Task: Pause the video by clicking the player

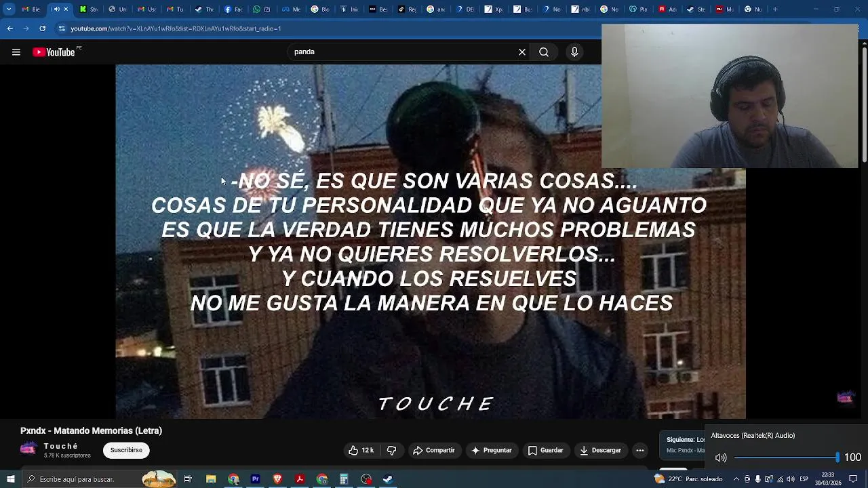Action: tap(431, 241)
